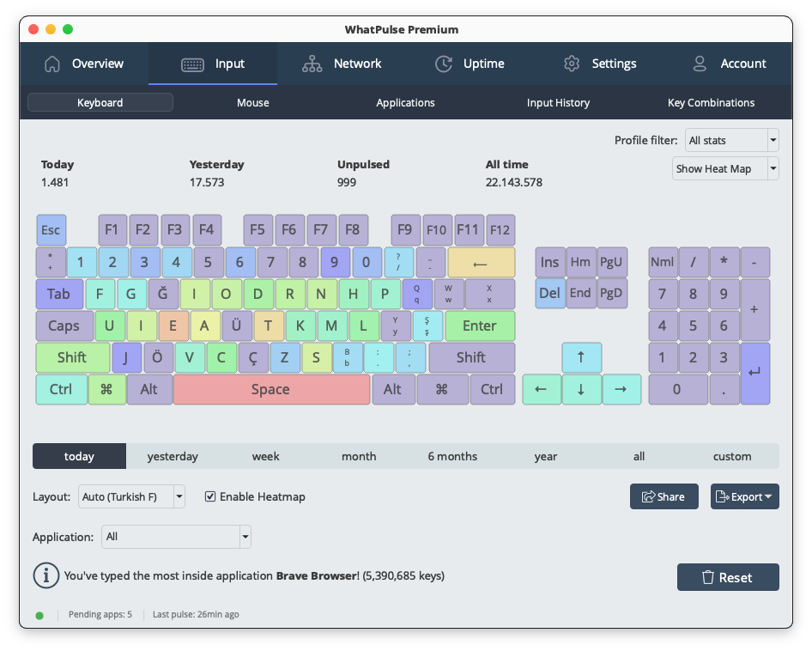This screenshot has width=812, height=651.
Task: Click the Network topology icon
Action: click(312, 64)
